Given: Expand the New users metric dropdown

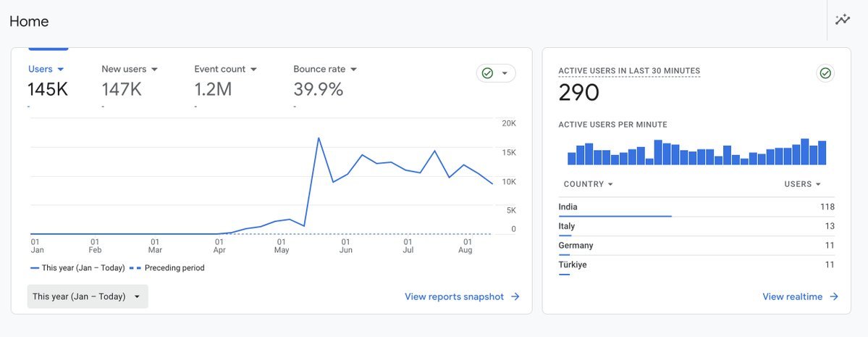Looking at the screenshot, I should pos(154,70).
